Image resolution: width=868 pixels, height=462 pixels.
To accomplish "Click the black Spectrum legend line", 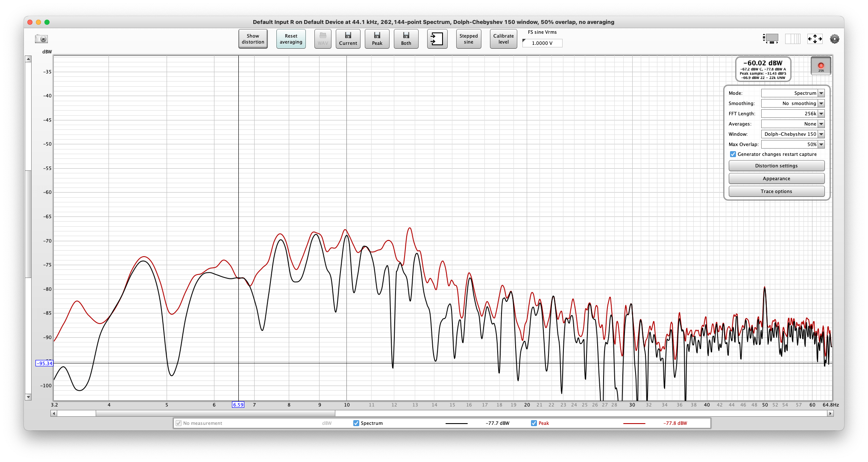I will [456, 424].
